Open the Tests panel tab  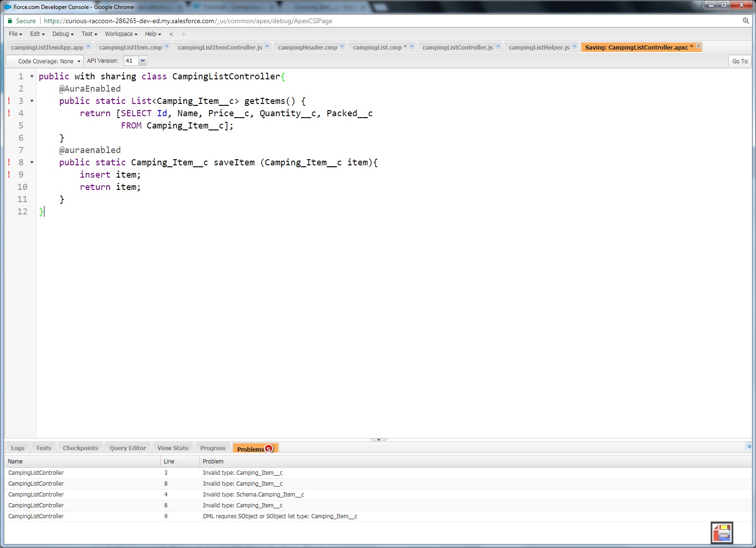click(x=43, y=448)
